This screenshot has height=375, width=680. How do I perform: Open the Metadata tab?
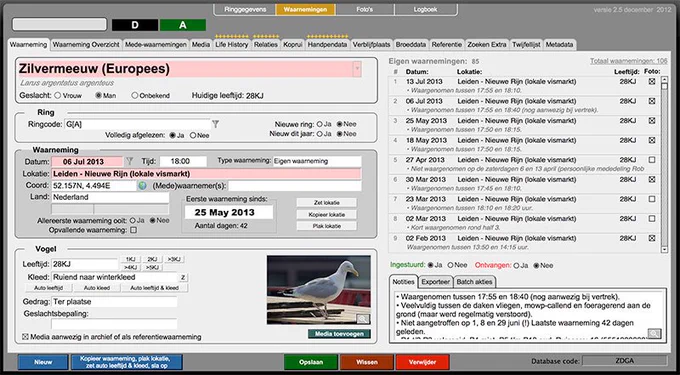[x=559, y=44]
